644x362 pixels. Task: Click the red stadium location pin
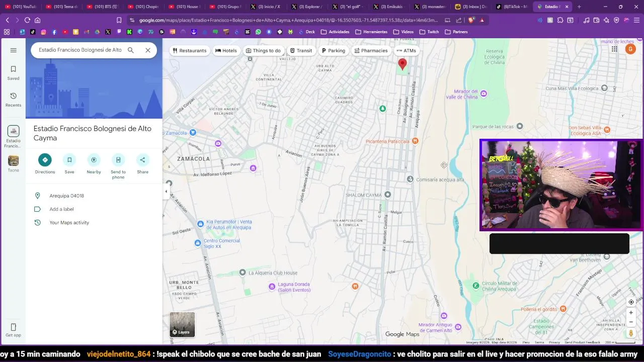tap(403, 63)
